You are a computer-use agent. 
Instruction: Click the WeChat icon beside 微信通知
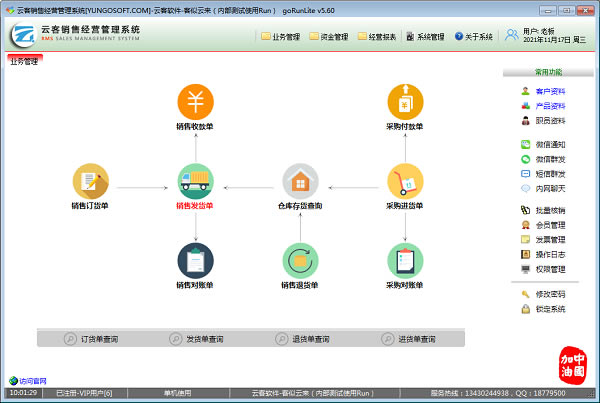526,144
